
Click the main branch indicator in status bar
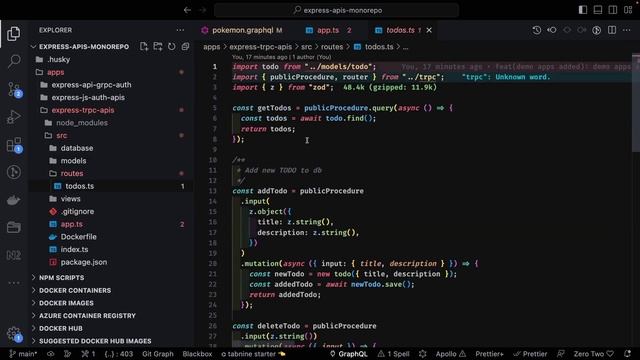(x=23, y=354)
